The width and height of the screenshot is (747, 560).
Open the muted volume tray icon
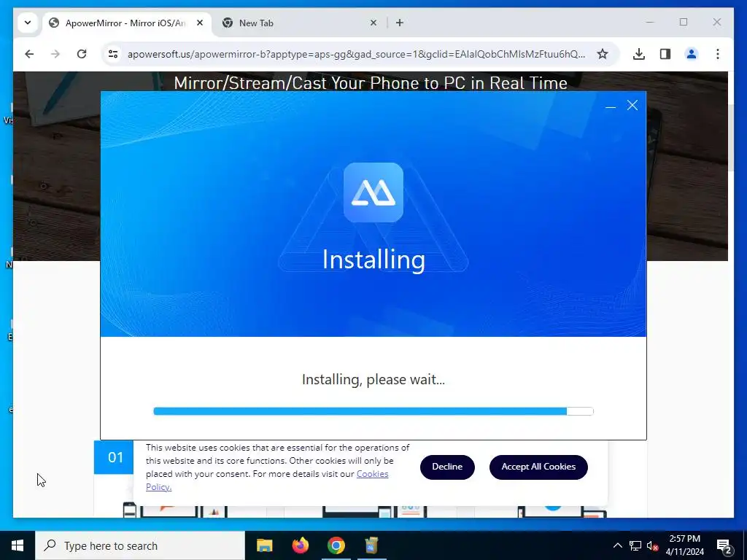pos(652,545)
